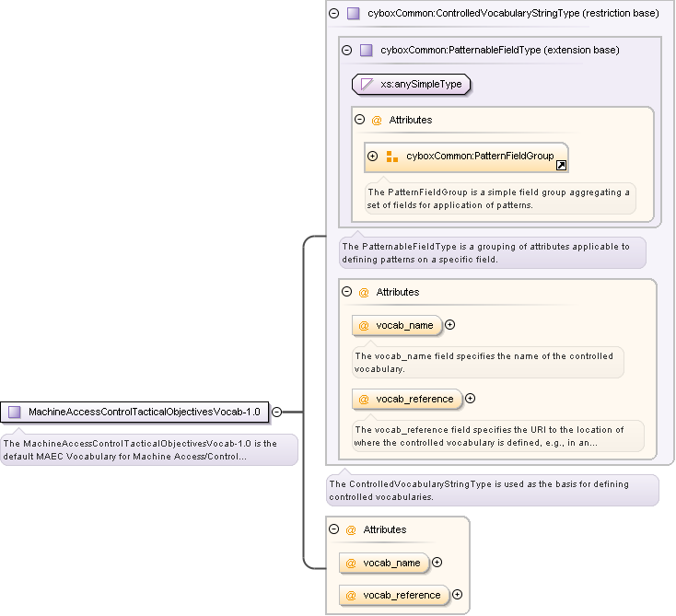The image size is (676, 616).
Task: Expand vocab_name attribute with description below
Action: (x=449, y=325)
